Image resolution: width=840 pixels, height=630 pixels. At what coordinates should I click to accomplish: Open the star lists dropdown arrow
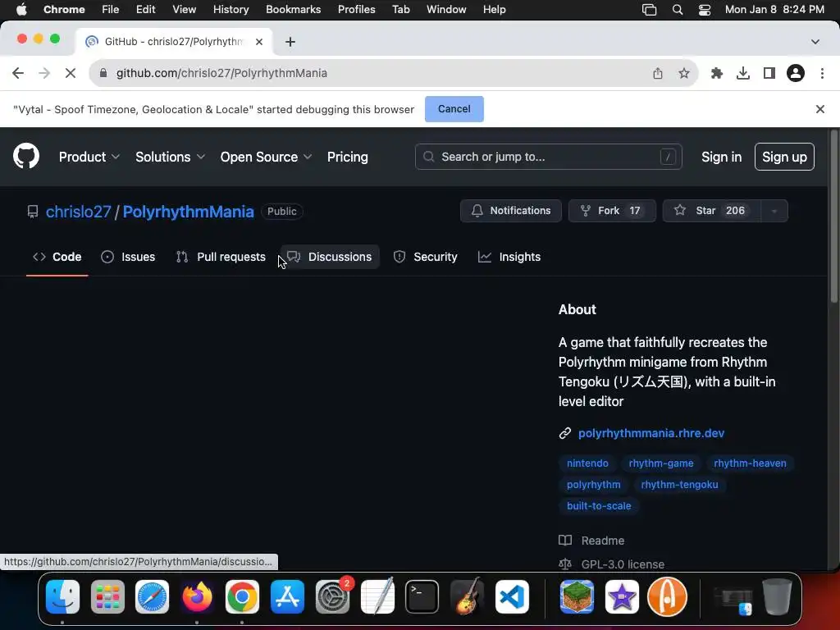tap(774, 211)
